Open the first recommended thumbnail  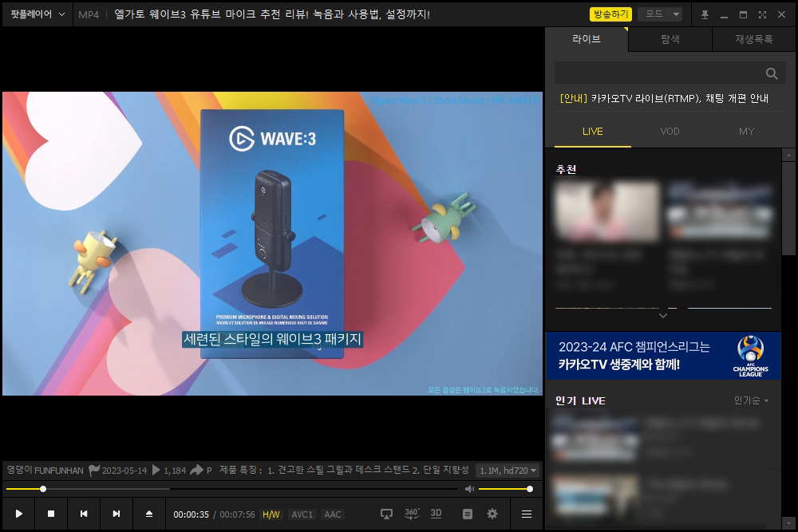pyautogui.click(x=607, y=212)
